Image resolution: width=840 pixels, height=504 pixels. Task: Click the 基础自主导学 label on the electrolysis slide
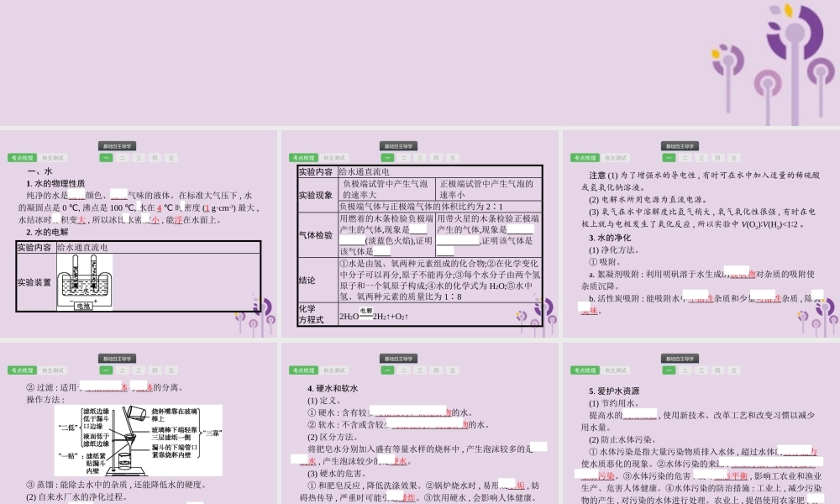pos(400,145)
